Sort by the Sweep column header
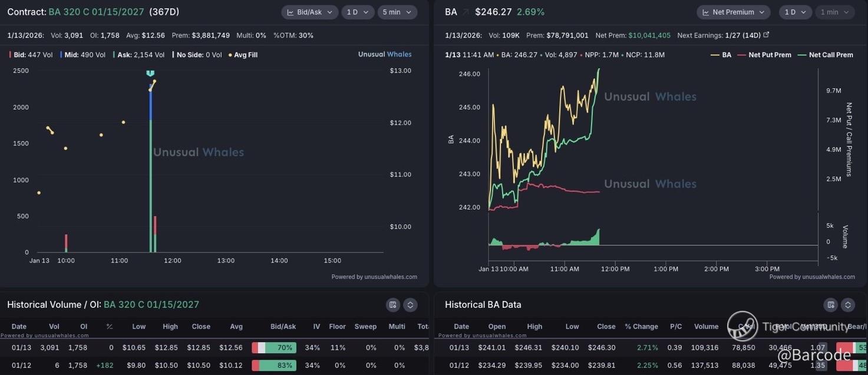868x375 pixels. tap(365, 327)
